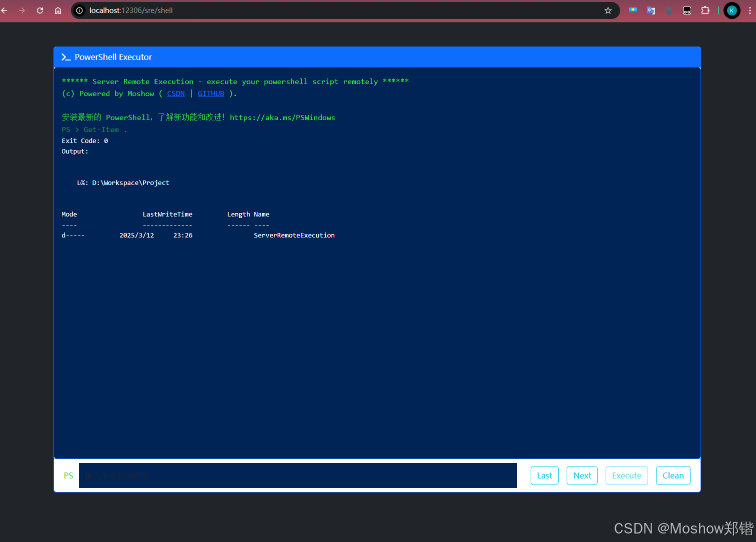Click the green PS label beside input
The image size is (756, 542).
point(68,476)
